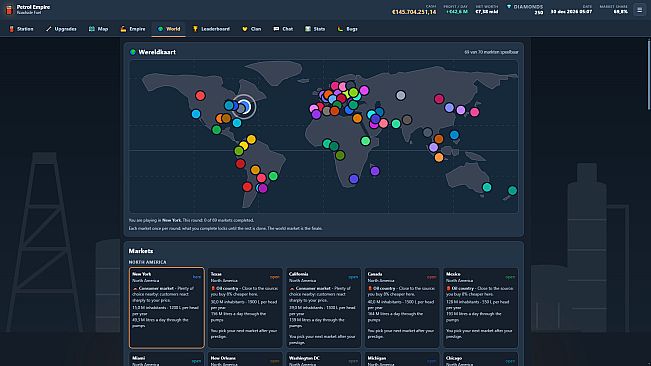Click the Petrol Empire fuel pump logo
Image resolution: width=651 pixels, height=366 pixels.
tap(9, 10)
